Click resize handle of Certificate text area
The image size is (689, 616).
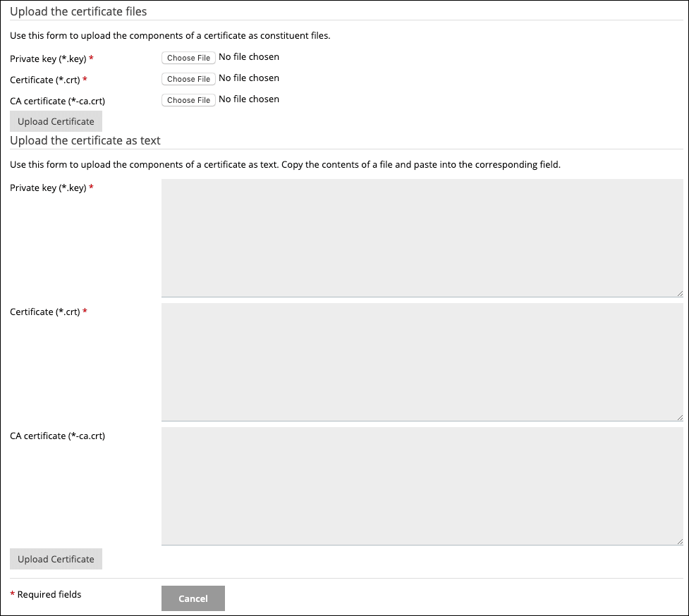click(680, 417)
